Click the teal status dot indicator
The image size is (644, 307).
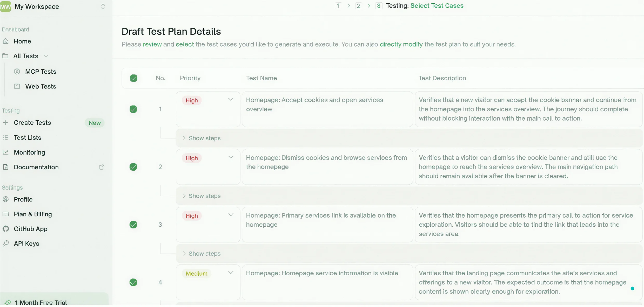tap(632, 288)
